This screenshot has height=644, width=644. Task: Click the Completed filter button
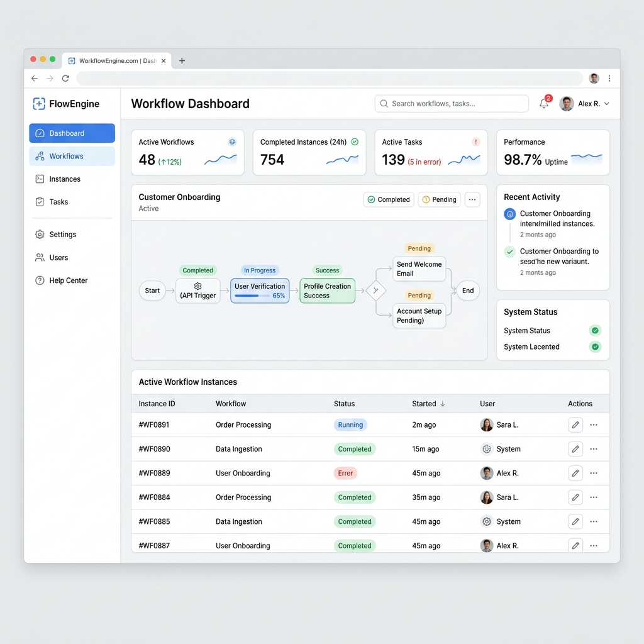click(389, 199)
